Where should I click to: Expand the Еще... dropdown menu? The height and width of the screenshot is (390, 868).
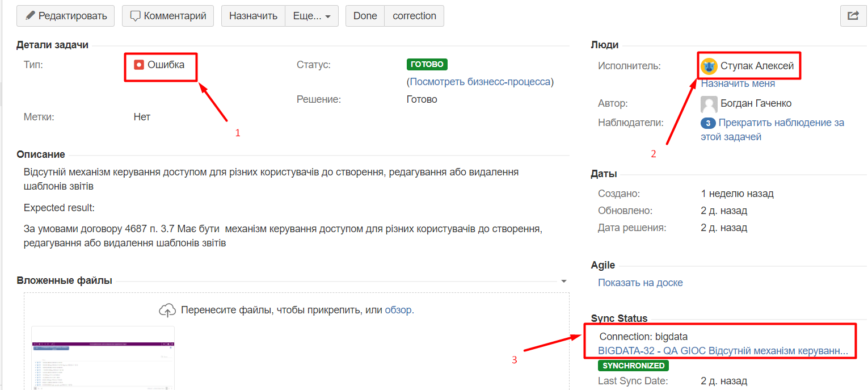point(311,16)
